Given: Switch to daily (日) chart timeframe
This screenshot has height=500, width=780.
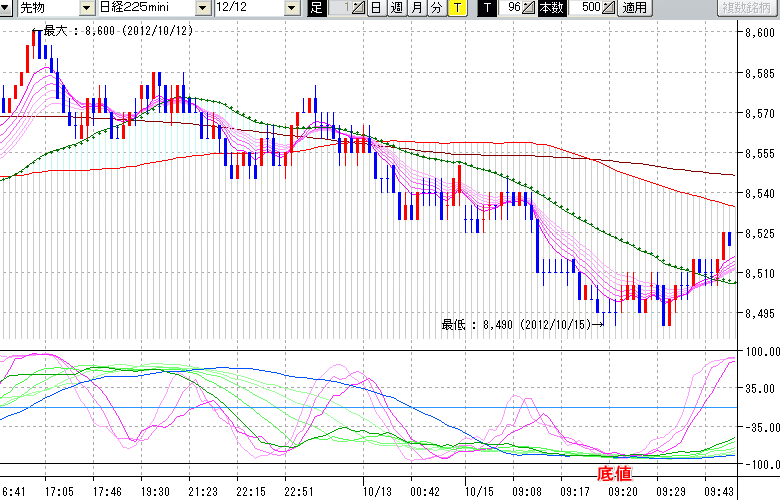Looking at the screenshot, I should tap(374, 8).
